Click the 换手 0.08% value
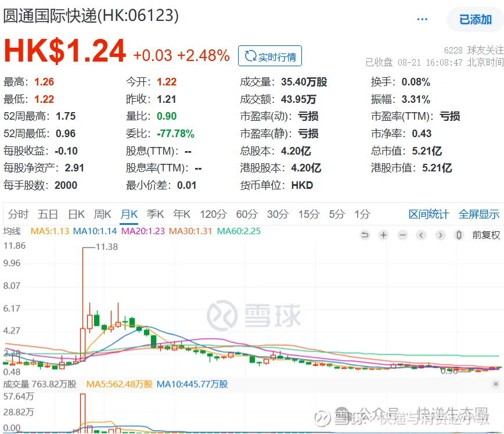This screenshot has height=434, width=504. [416, 82]
